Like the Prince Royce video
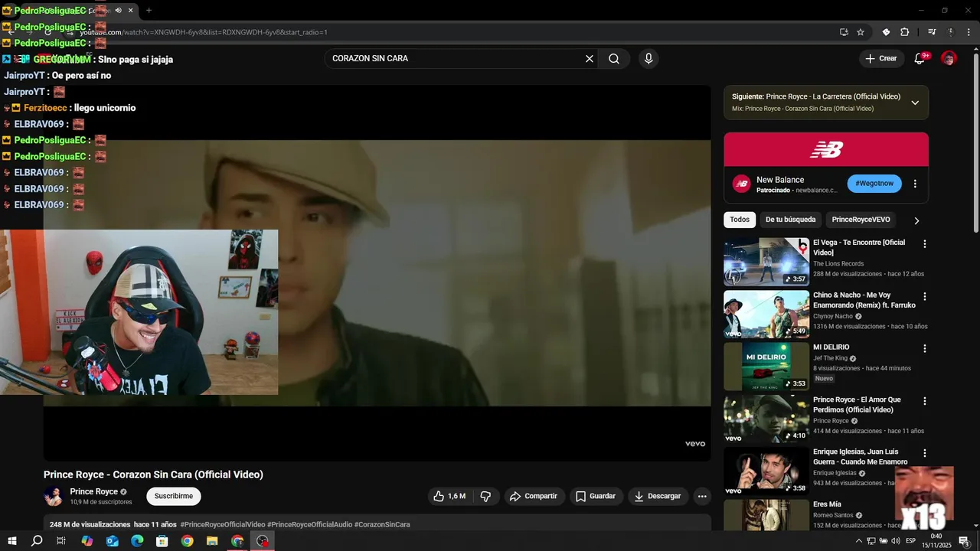Image resolution: width=980 pixels, height=551 pixels. pos(449,496)
